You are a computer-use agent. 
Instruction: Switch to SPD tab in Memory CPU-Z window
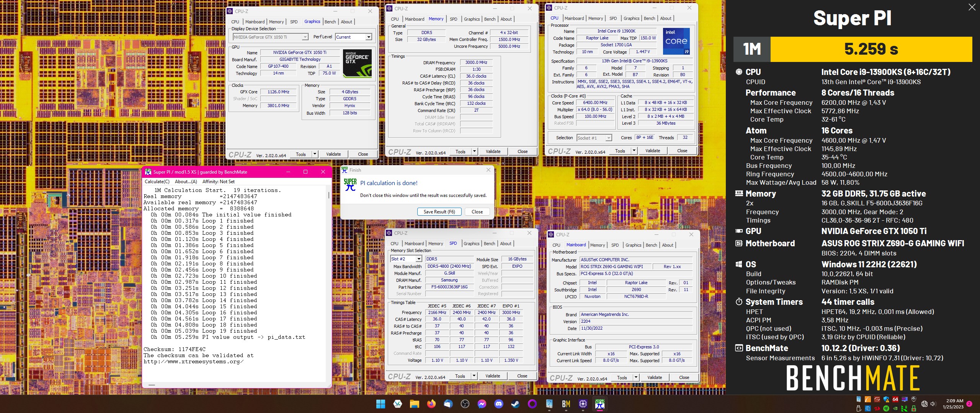pyautogui.click(x=453, y=19)
